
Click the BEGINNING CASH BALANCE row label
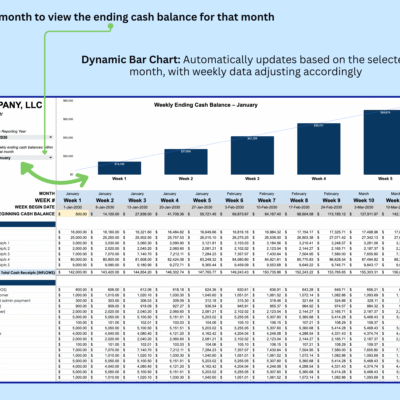pyautogui.click(x=27, y=214)
